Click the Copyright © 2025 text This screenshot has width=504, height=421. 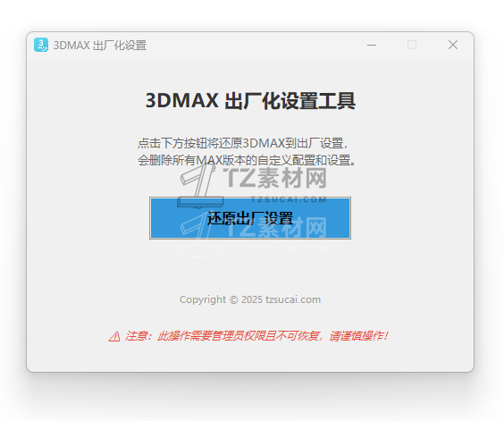coord(221,299)
